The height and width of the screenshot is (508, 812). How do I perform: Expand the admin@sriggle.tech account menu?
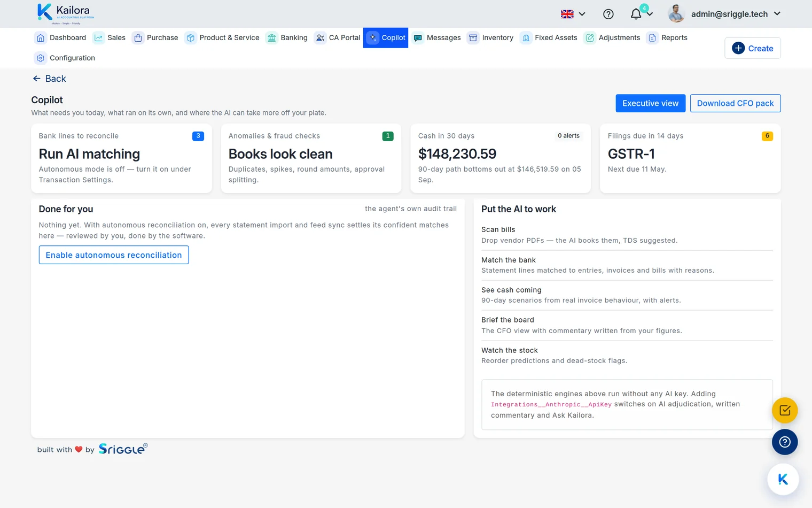(x=736, y=14)
